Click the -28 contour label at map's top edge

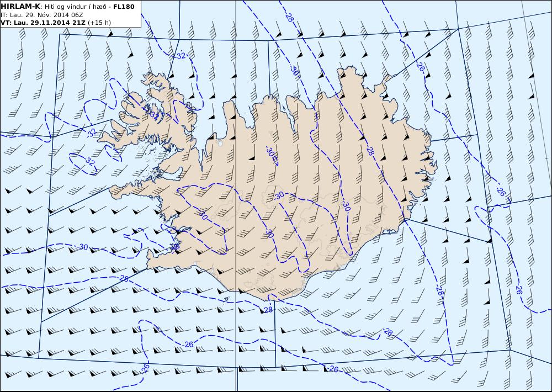(289, 17)
